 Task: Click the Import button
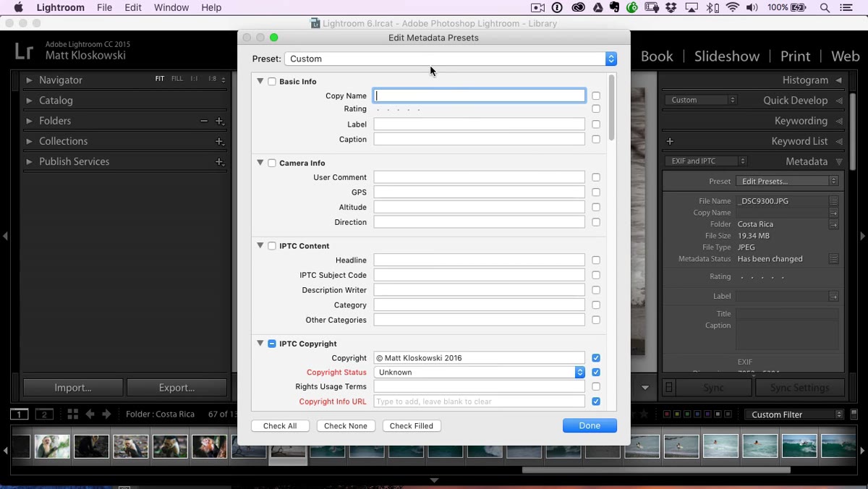point(73,388)
